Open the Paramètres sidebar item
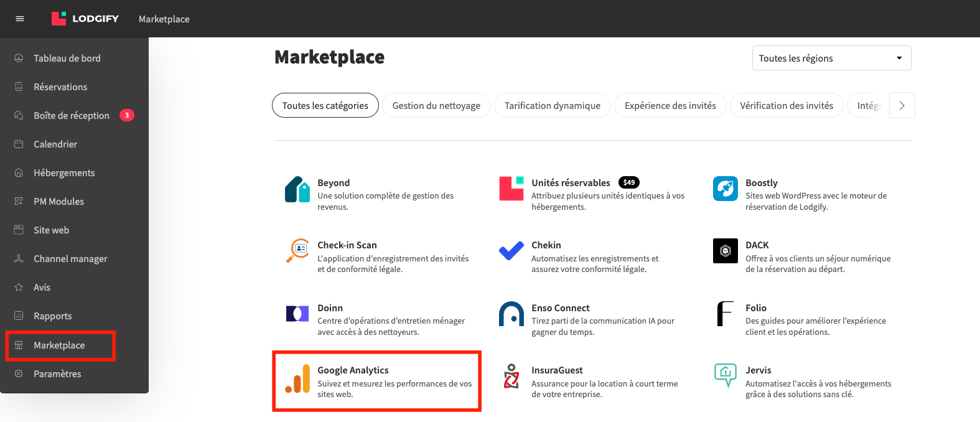980x422 pixels. 57,373
